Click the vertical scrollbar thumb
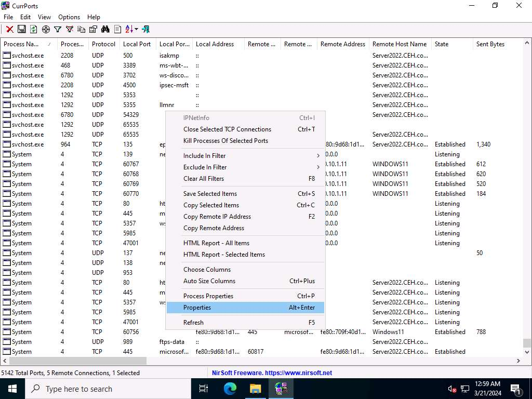The height and width of the screenshot is (399, 532). click(527, 343)
